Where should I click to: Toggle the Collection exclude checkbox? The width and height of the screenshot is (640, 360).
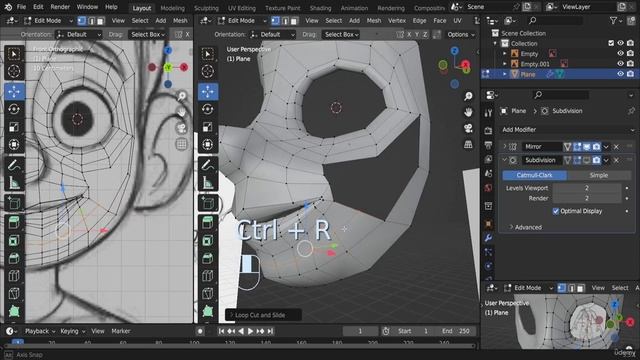pyautogui.click(x=611, y=43)
